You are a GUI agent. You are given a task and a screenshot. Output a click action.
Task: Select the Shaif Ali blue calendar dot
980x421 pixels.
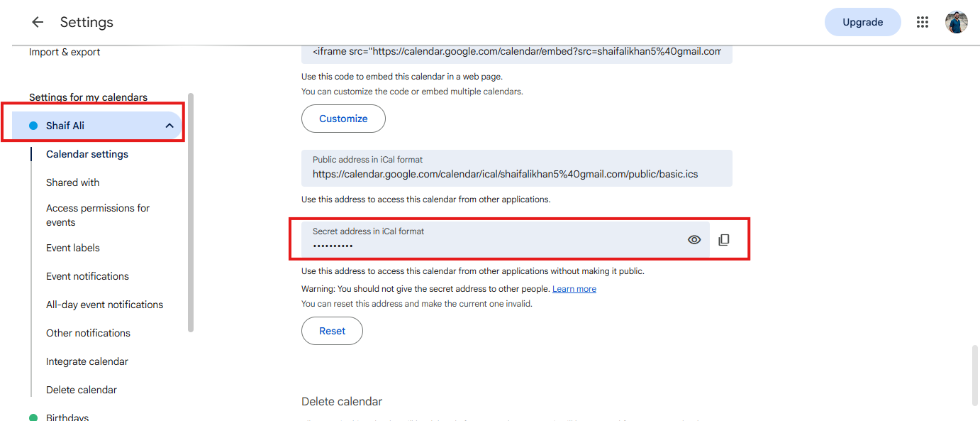33,126
